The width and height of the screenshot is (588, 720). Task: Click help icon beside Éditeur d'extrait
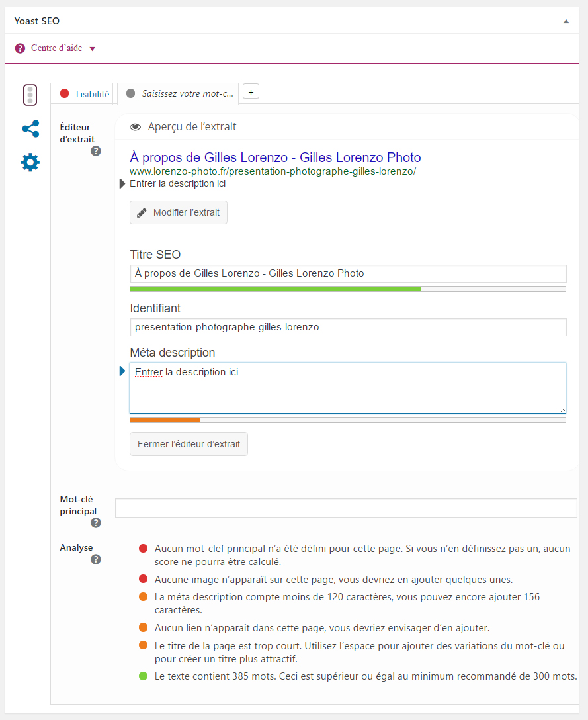click(96, 151)
